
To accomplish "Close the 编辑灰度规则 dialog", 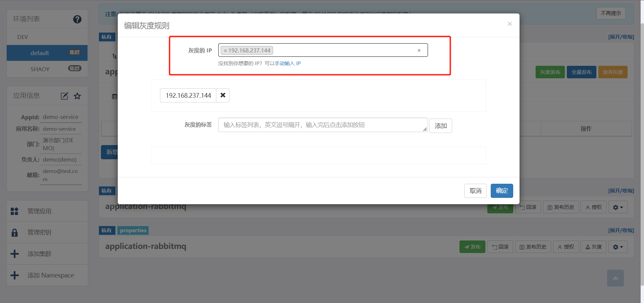I will [x=509, y=24].
